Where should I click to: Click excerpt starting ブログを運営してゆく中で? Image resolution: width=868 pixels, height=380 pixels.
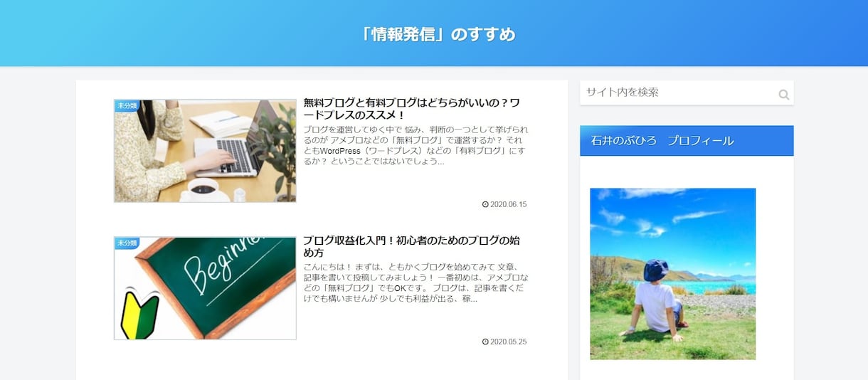[x=416, y=145]
